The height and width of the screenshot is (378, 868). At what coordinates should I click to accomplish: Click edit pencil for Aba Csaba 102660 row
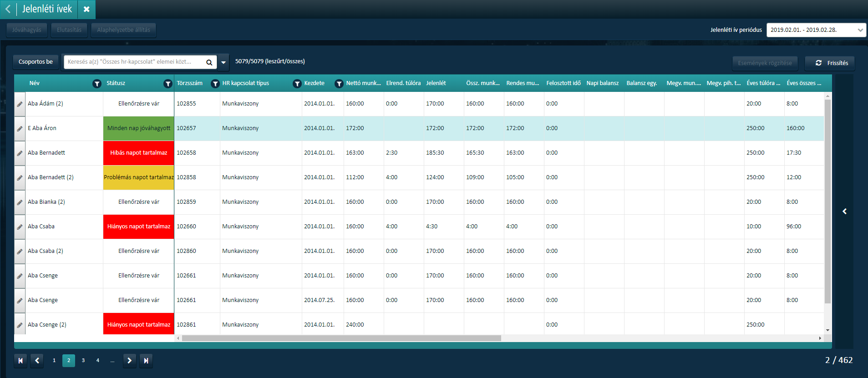point(20,227)
